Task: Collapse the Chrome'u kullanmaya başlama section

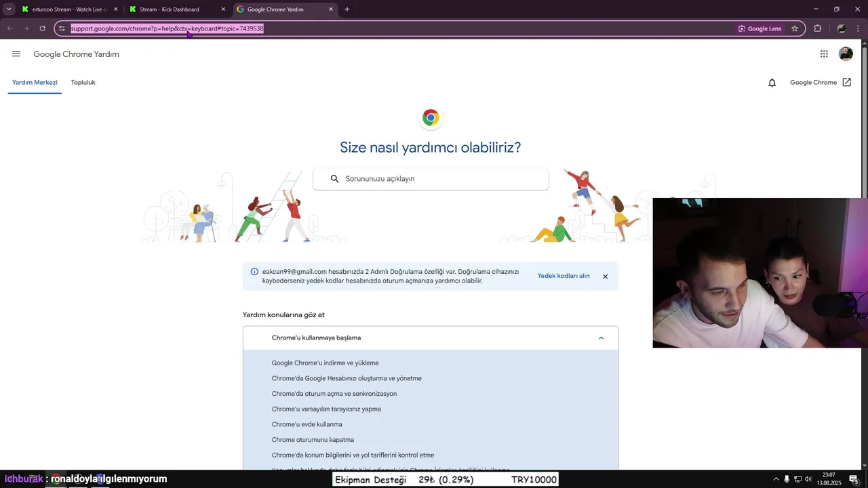Action: (x=601, y=338)
